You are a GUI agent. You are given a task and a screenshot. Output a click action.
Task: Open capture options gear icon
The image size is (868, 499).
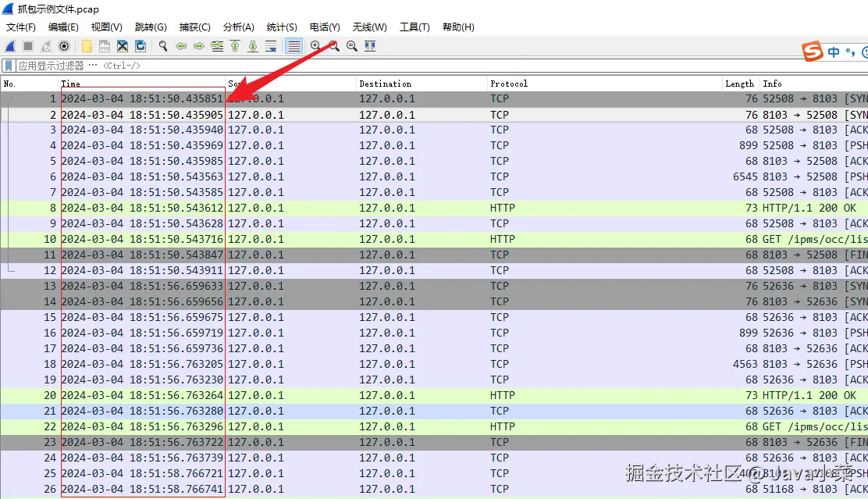pos(64,47)
